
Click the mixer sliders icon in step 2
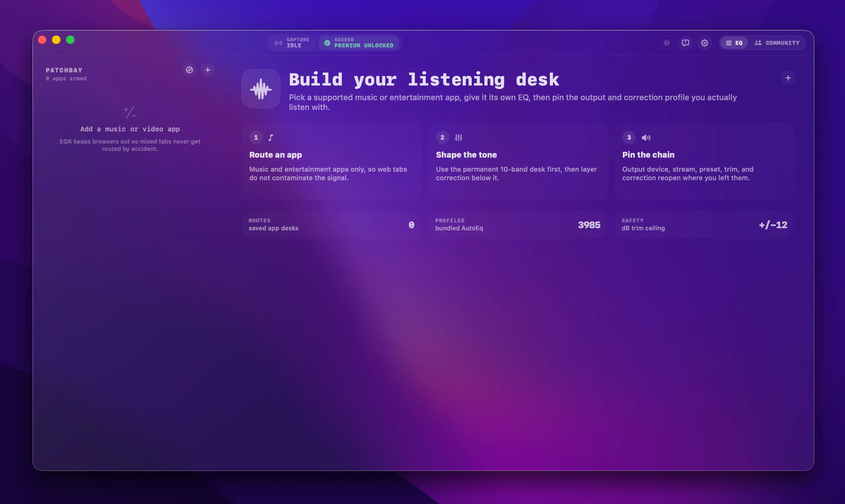click(x=459, y=137)
